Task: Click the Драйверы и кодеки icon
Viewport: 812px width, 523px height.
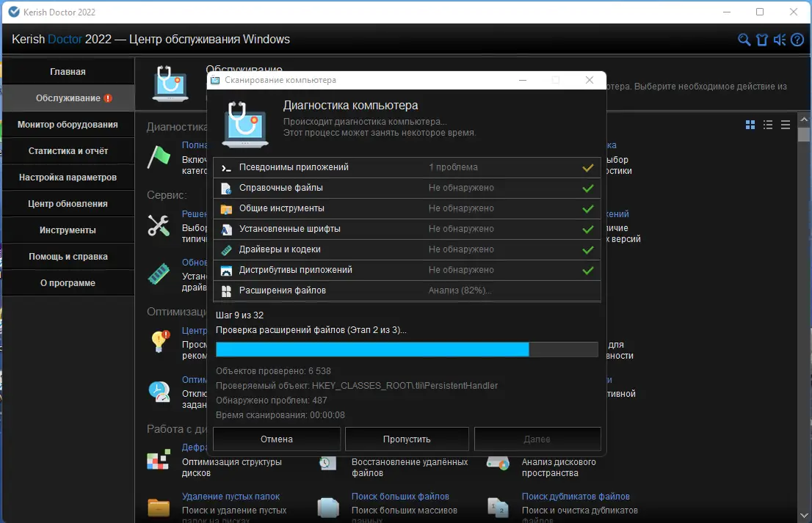Action: click(226, 250)
